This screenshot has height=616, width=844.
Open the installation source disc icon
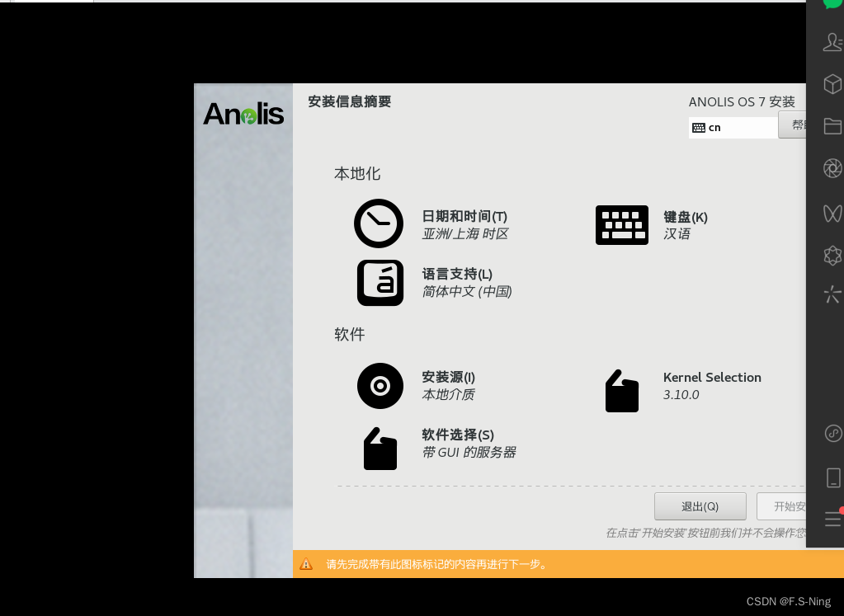point(380,386)
